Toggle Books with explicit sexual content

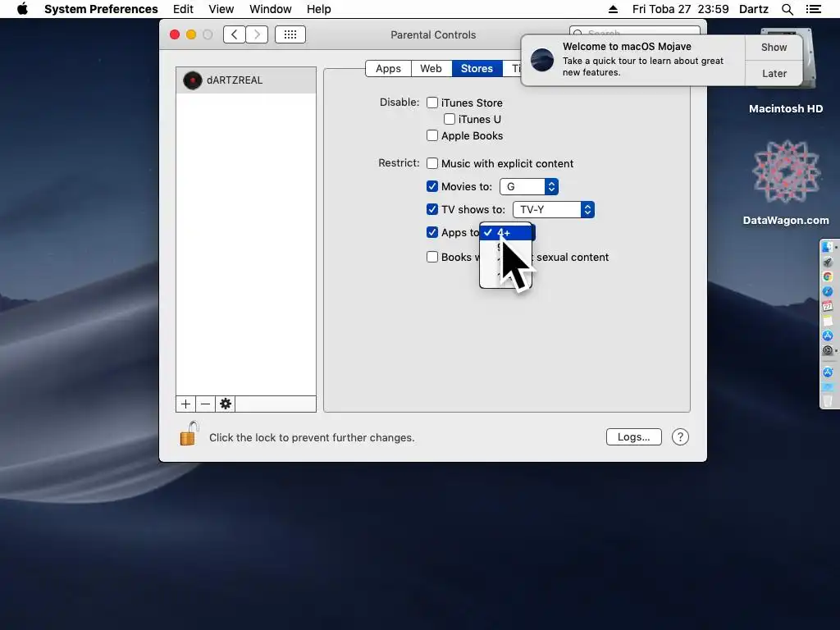(432, 257)
